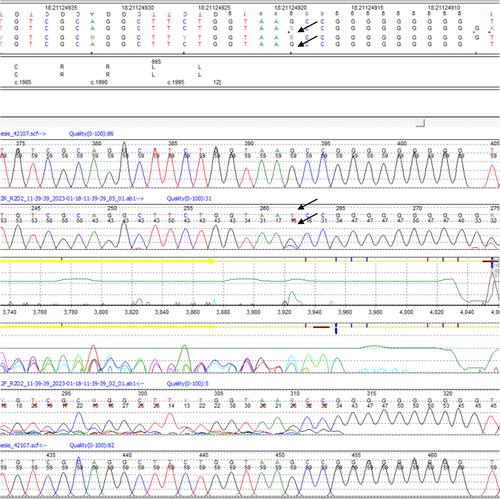
Task: Click the 3,760 frame axis label
Action: click(x=40, y=312)
